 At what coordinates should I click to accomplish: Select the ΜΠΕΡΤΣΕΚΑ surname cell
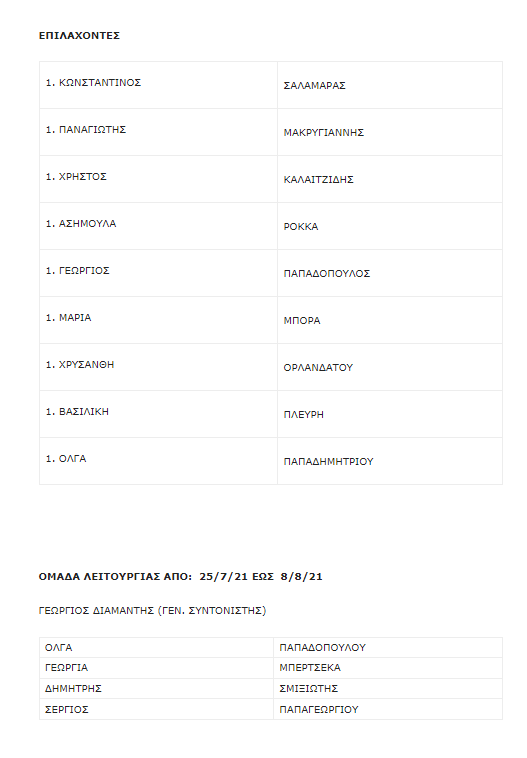388,668
